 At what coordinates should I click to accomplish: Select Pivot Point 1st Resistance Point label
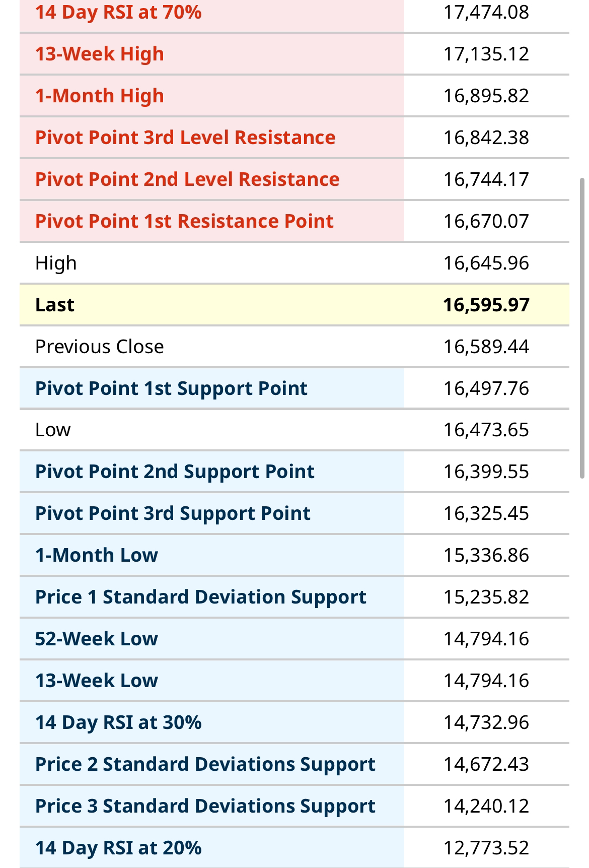pos(184,221)
